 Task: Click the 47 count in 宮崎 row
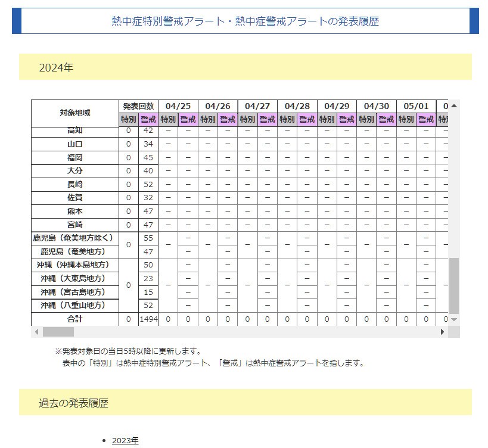(x=148, y=225)
